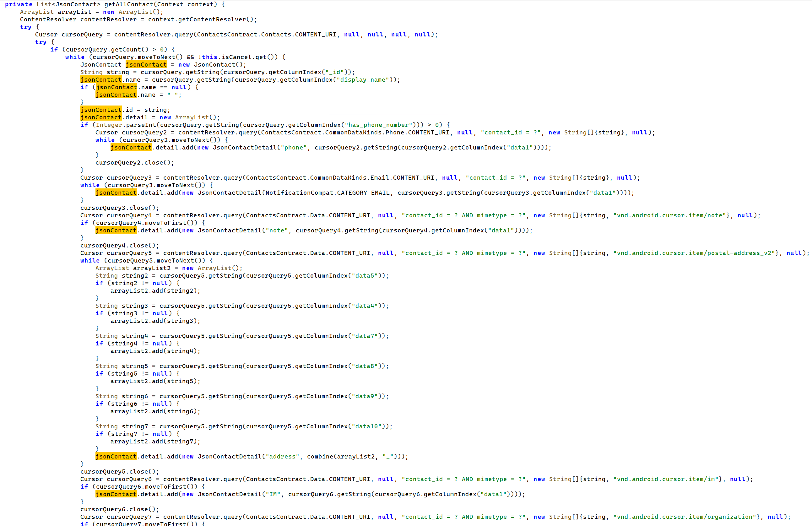Click the "note" JsonContactDetail string

pos(277,230)
